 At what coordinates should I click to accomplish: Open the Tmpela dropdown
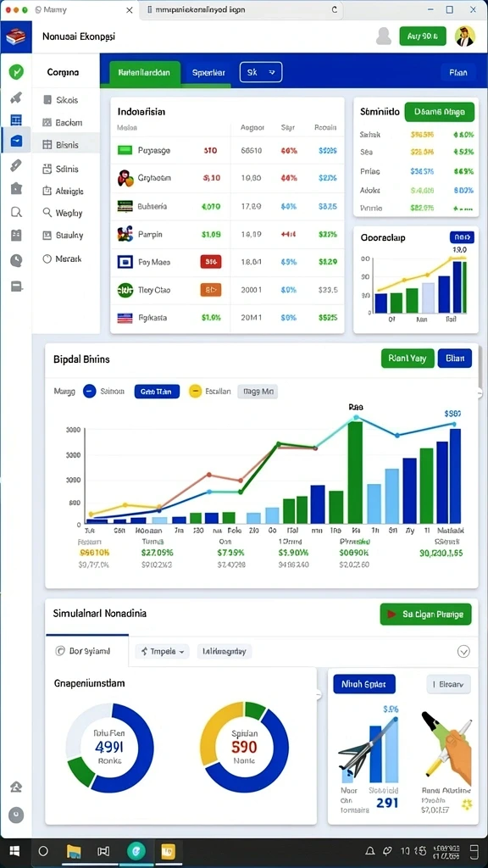click(x=162, y=651)
